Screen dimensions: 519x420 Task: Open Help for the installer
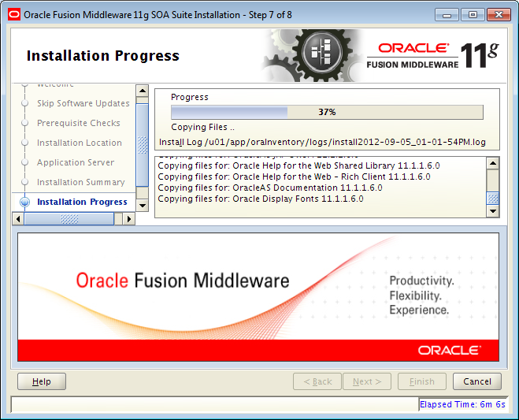click(x=42, y=381)
